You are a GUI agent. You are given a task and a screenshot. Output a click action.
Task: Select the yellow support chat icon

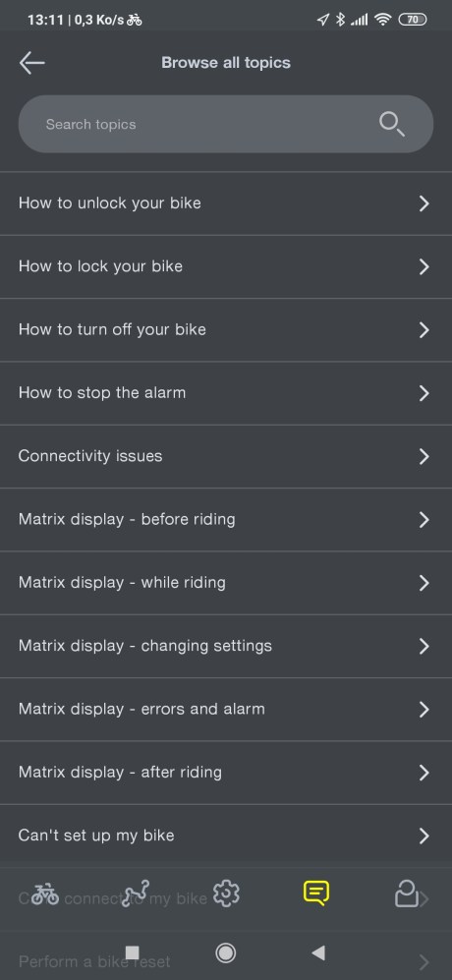point(316,894)
